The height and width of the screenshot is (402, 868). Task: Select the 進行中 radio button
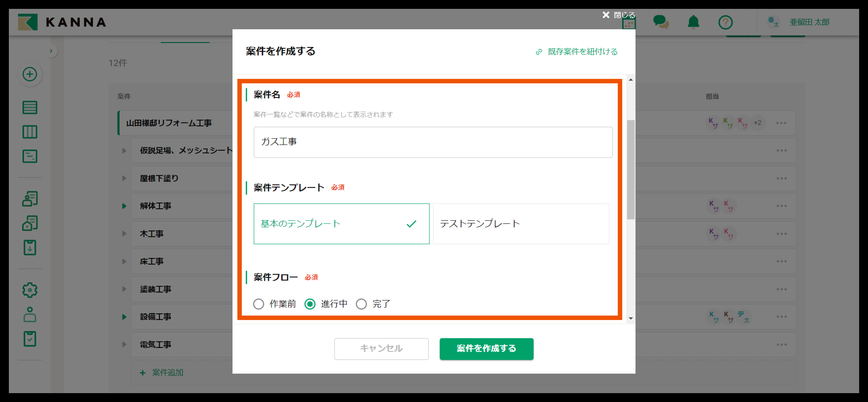click(x=310, y=304)
